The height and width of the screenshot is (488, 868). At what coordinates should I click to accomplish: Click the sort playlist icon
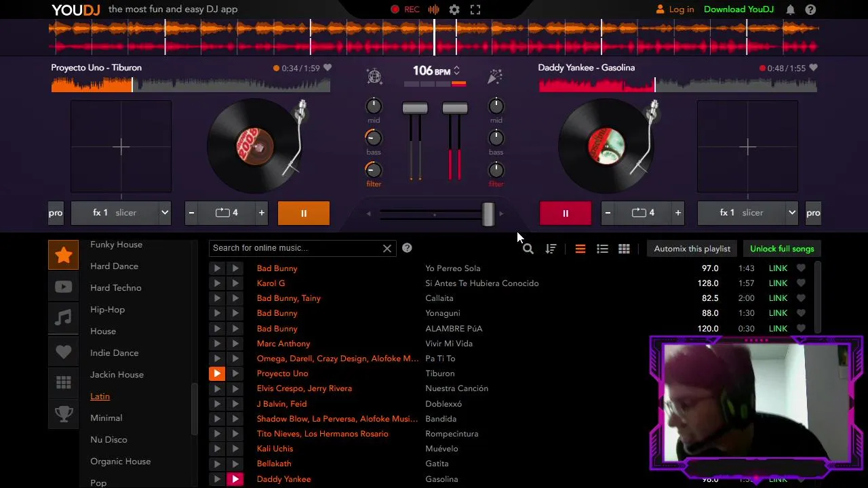[x=551, y=249]
